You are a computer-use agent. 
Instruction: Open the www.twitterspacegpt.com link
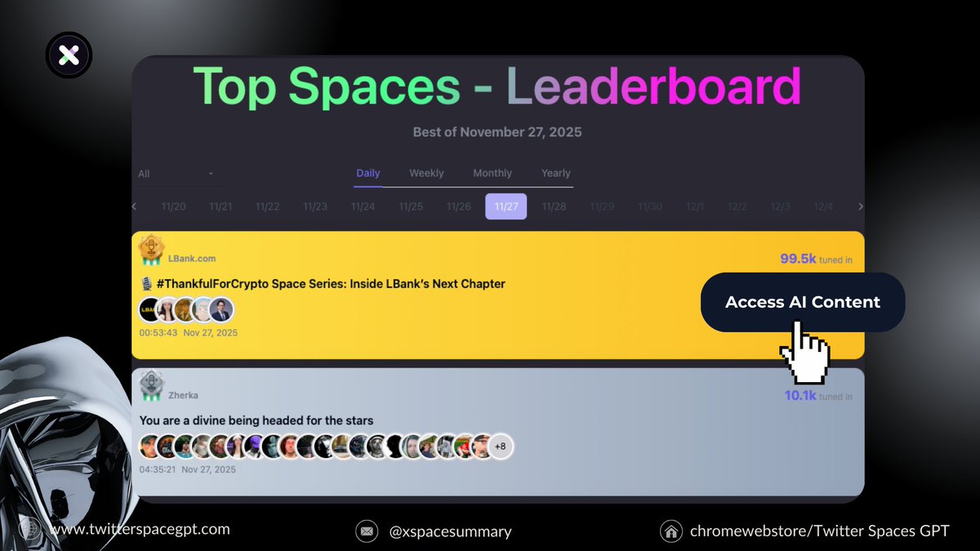coord(140,529)
